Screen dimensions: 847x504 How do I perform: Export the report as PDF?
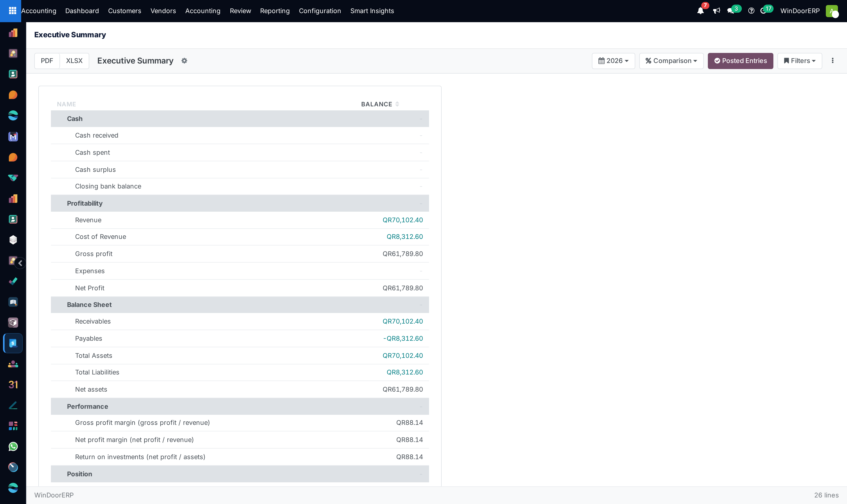click(47, 61)
